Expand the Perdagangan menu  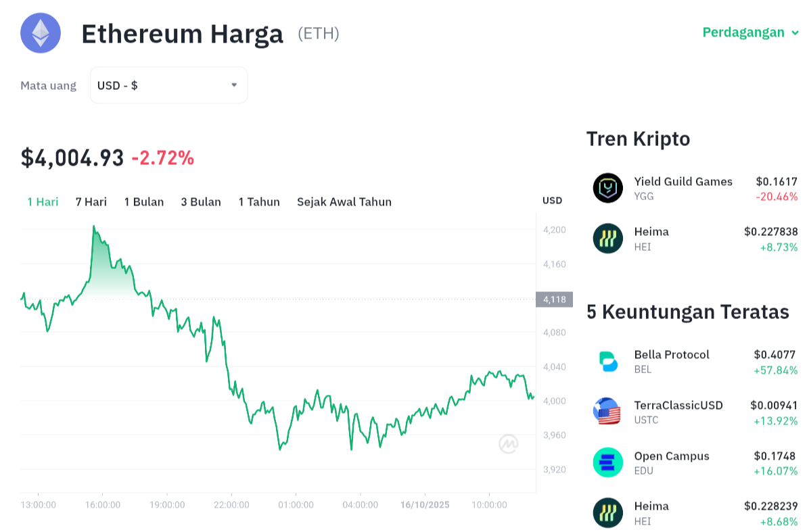point(751,32)
